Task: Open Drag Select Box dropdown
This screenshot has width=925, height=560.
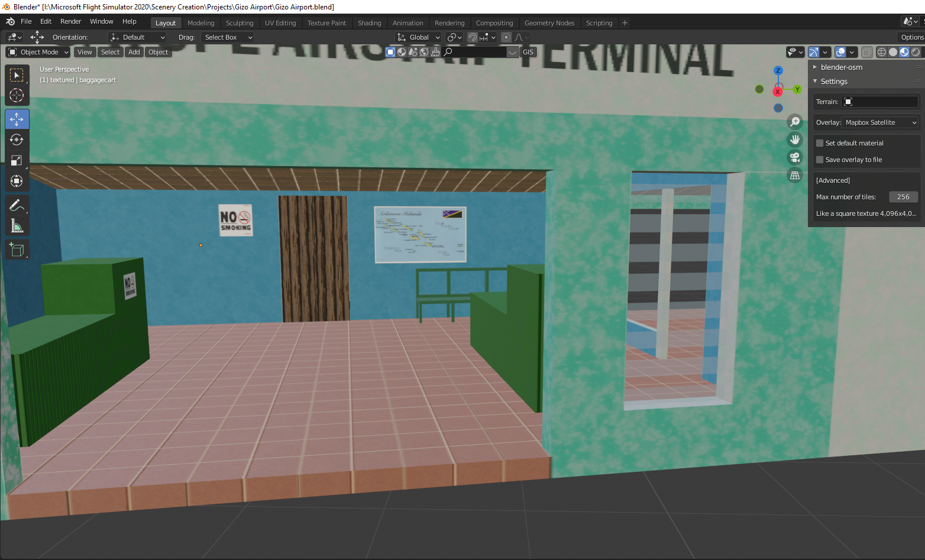Action: (228, 37)
